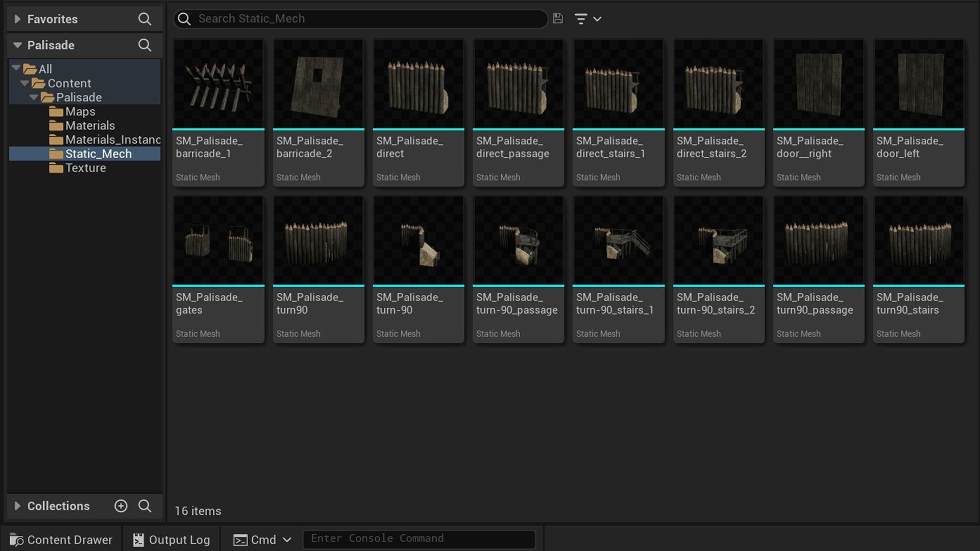
Task: Select SM_Palisade_barricade_1 asset thumbnail
Action: coord(218,84)
